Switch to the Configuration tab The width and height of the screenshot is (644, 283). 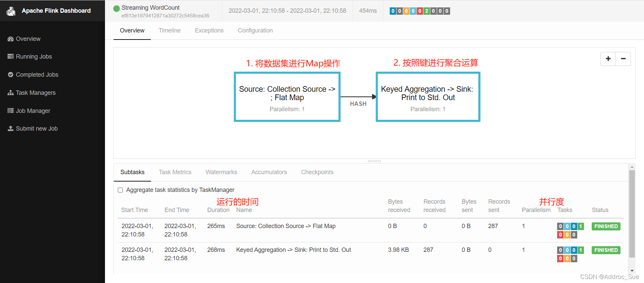(x=255, y=30)
